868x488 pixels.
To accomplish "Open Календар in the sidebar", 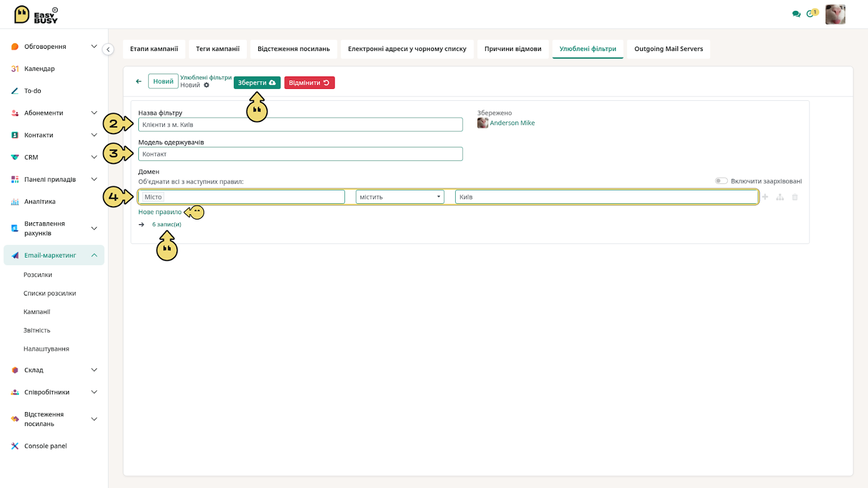I will [x=40, y=69].
